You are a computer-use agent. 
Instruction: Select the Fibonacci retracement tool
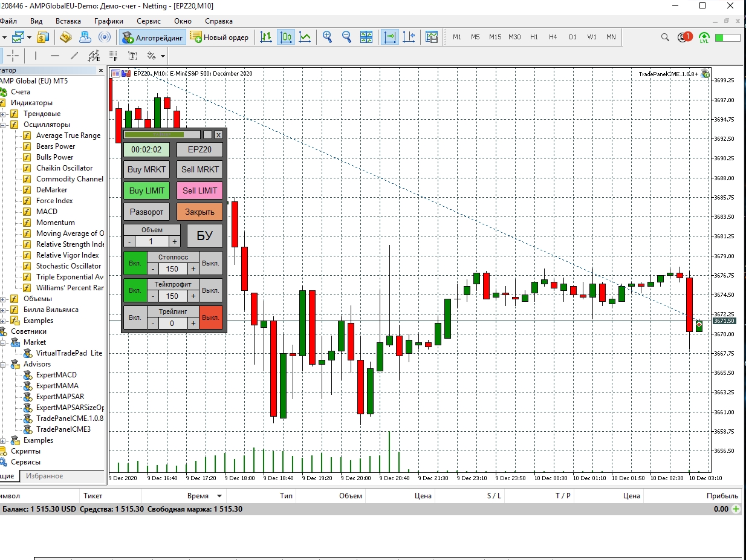click(x=113, y=56)
